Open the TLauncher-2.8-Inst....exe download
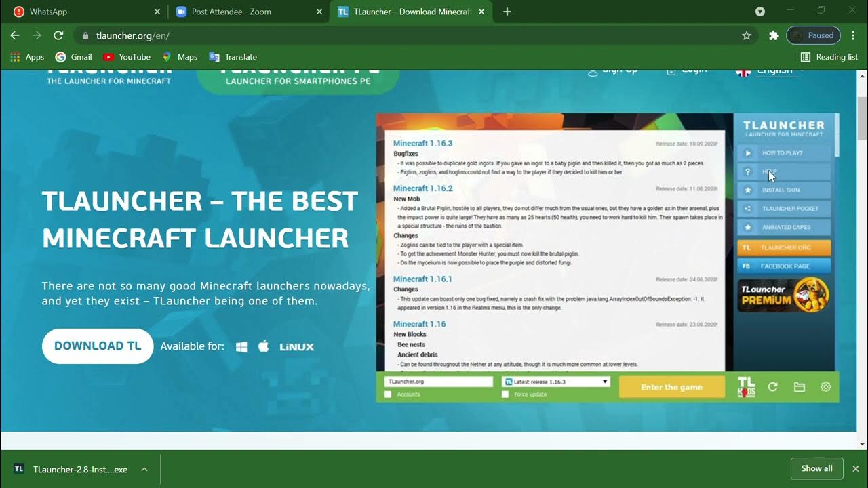 coord(71,469)
